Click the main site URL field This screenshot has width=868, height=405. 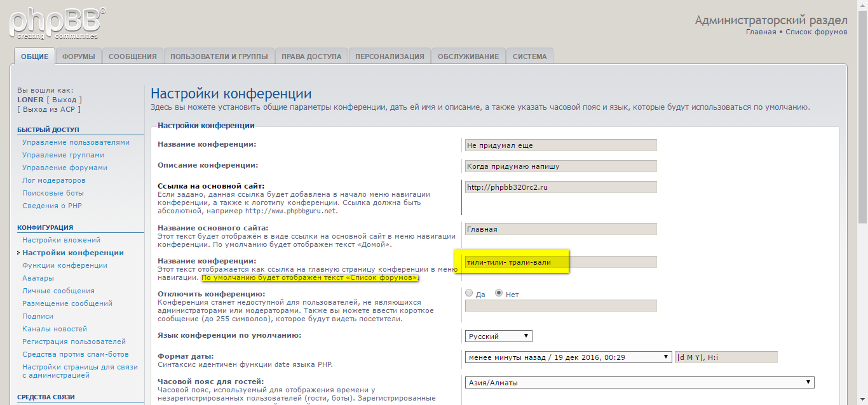561,187
